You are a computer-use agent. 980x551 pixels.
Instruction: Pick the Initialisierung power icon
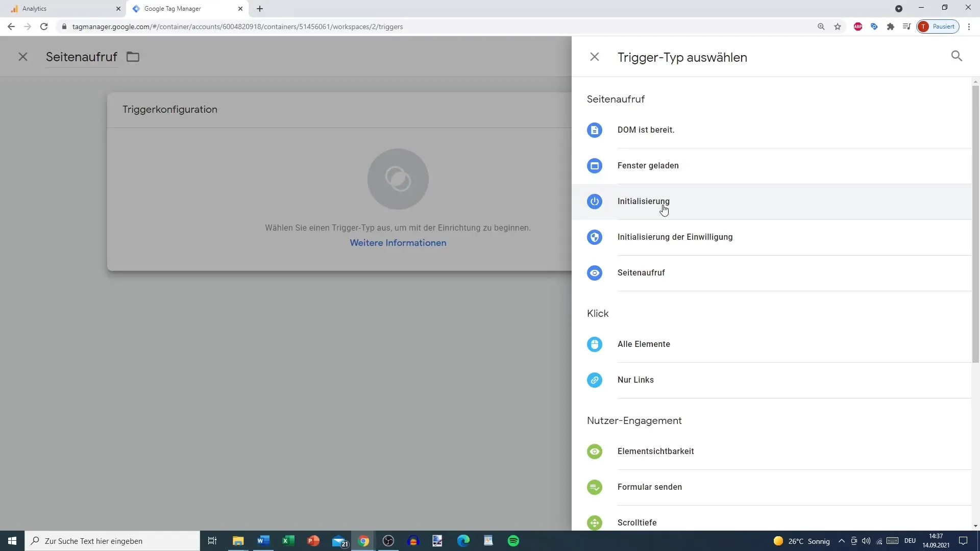595,202
